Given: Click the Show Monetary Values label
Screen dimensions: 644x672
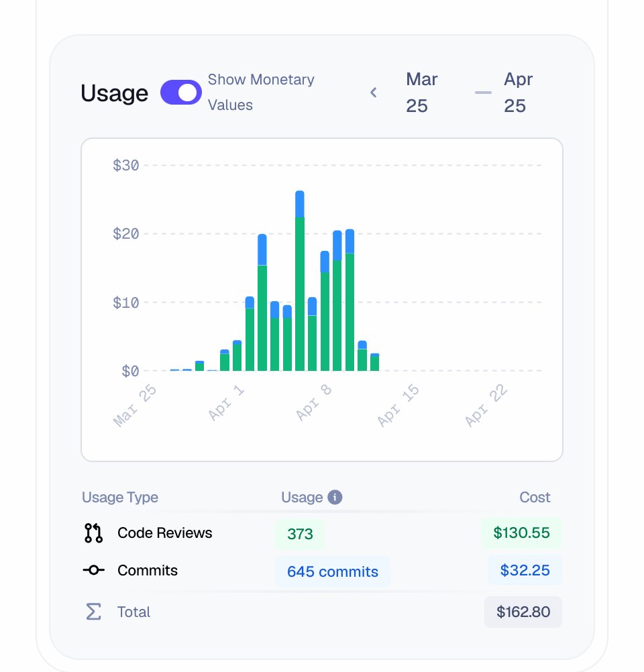Looking at the screenshot, I should tap(261, 92).
